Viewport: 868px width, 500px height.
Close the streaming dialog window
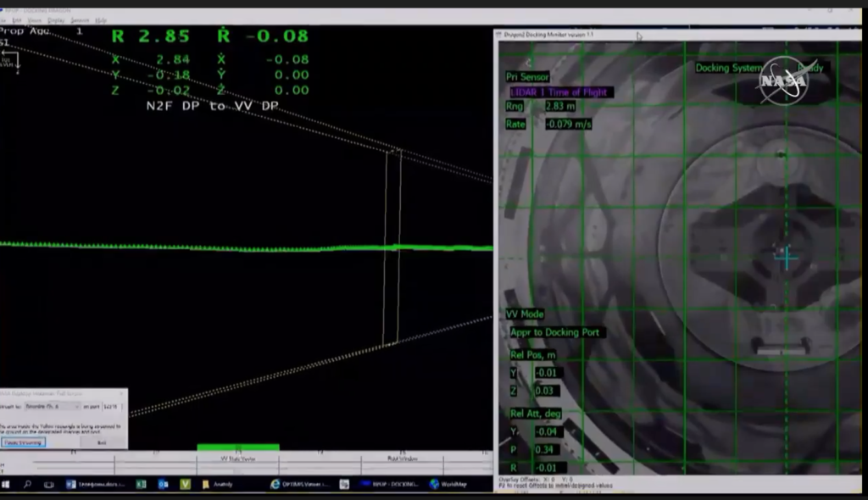pos(122,393)
